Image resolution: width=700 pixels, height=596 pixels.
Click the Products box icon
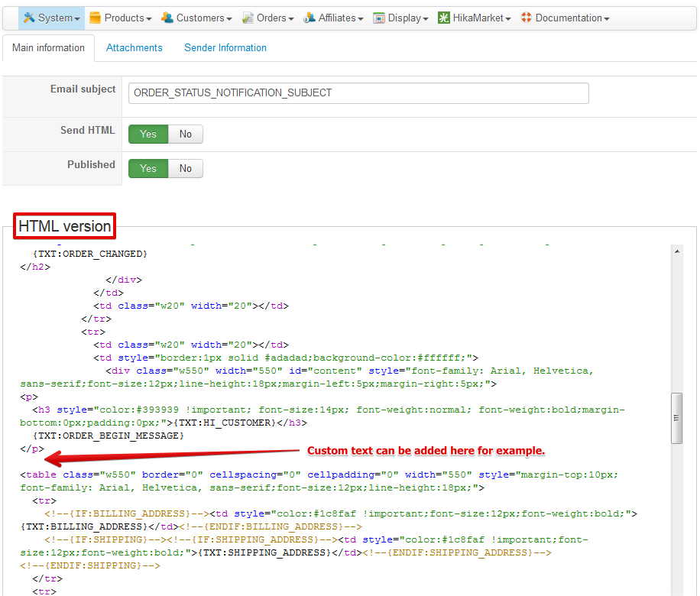pyautogui.click(x=96, y=18)
